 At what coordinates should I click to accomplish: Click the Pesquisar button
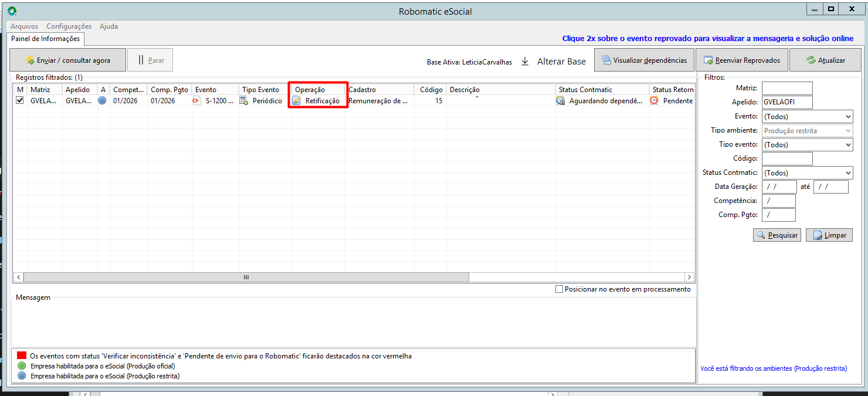point(777,235)
